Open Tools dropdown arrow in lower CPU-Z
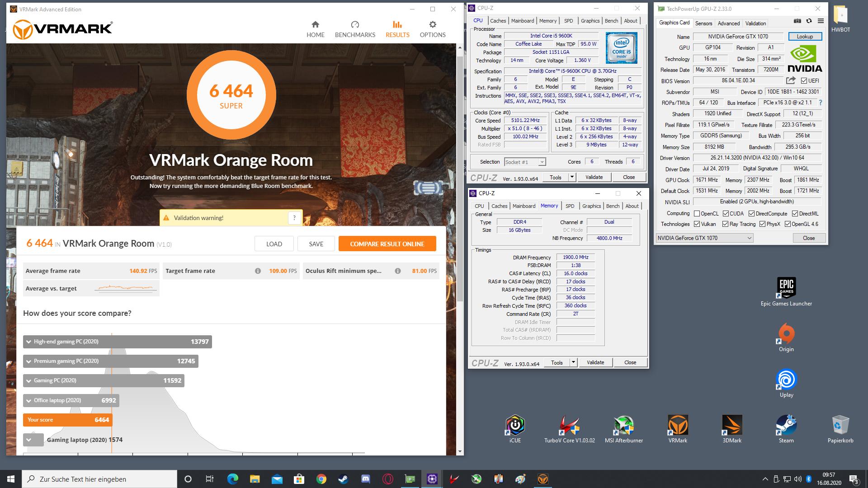Image resolution: width=868 pixels, height=488 pixels. point(573,362)
